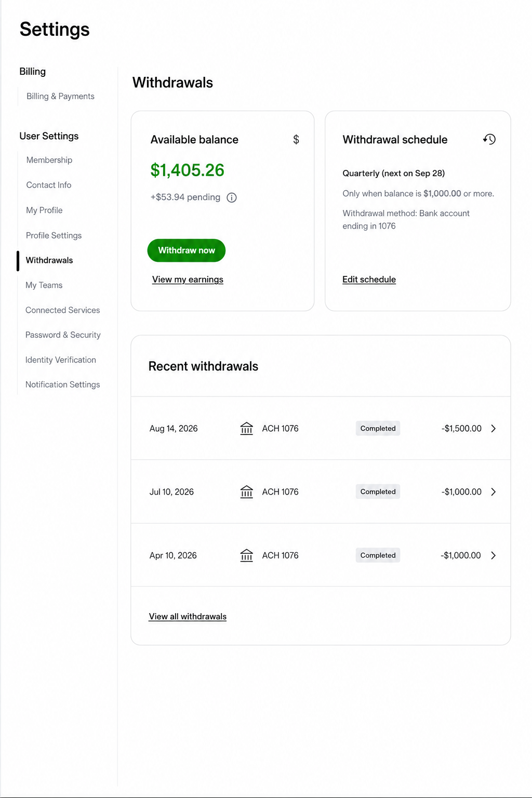Screen dimensions: 532x798
Task: Click the dollar sign icon in Available balance
Action: 296,139
